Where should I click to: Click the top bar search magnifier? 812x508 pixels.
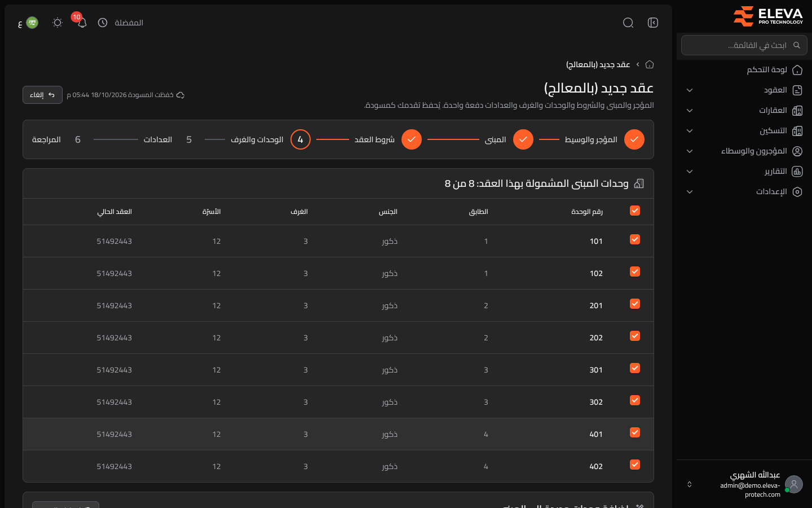[628, 23]
